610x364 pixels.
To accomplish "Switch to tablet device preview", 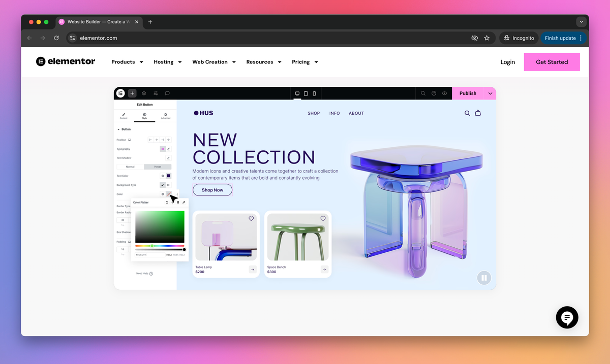I will point(306,93).
